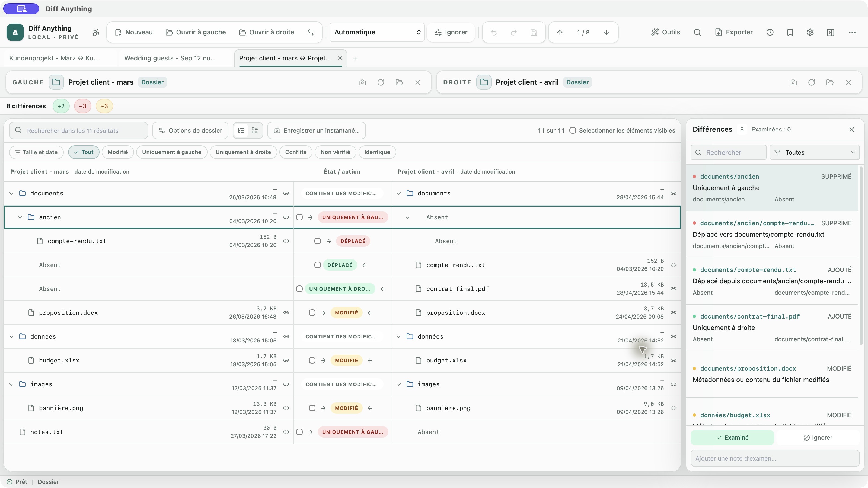Viewport: 868px width, 488px height.
Task: Collapse left documents folder
Action: coord(11,194)
